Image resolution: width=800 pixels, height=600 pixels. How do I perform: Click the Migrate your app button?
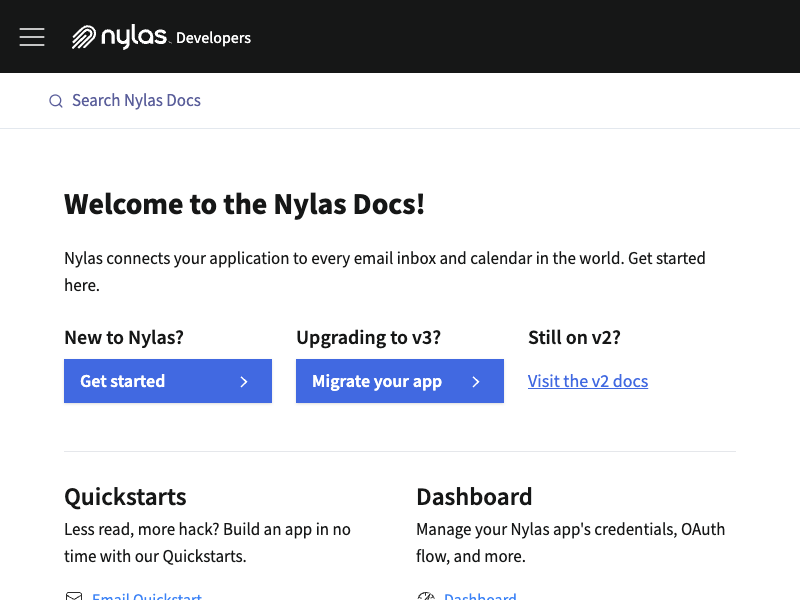point(400,381)
